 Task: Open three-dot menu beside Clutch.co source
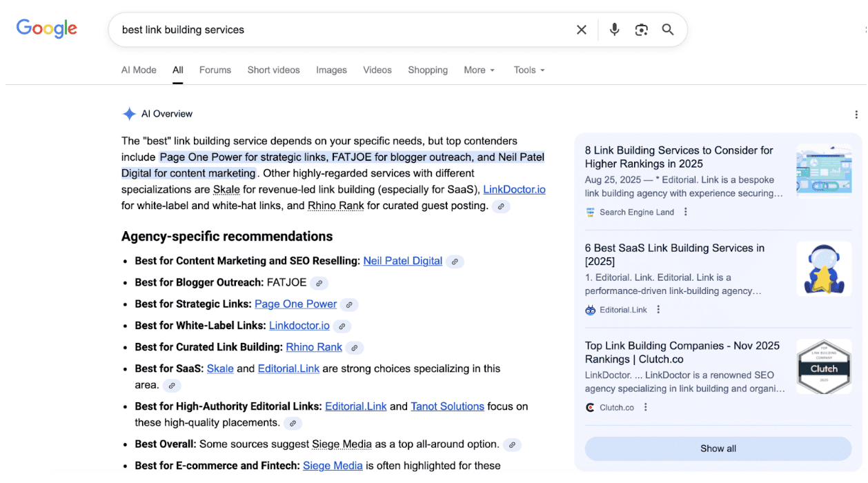646,408
